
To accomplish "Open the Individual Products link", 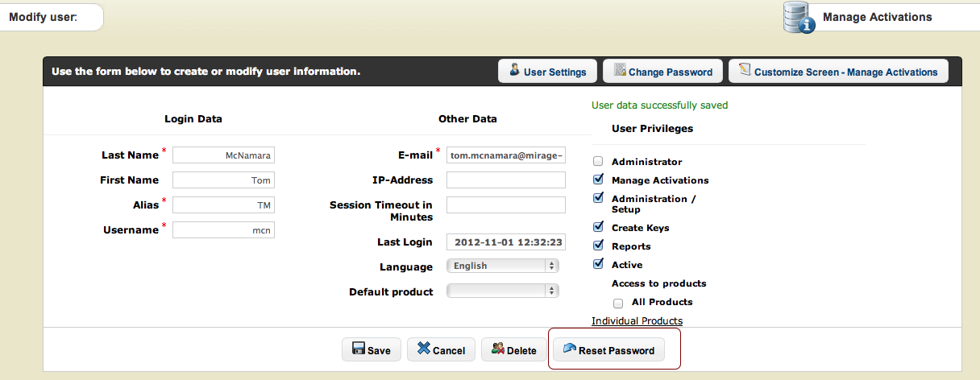I will pyautogui.click(x=637, y=321).
